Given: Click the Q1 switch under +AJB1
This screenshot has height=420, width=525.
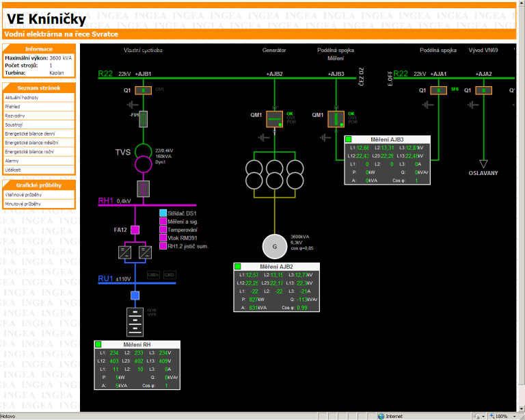Looking at the screenshot, I should (x=144, y=90).
